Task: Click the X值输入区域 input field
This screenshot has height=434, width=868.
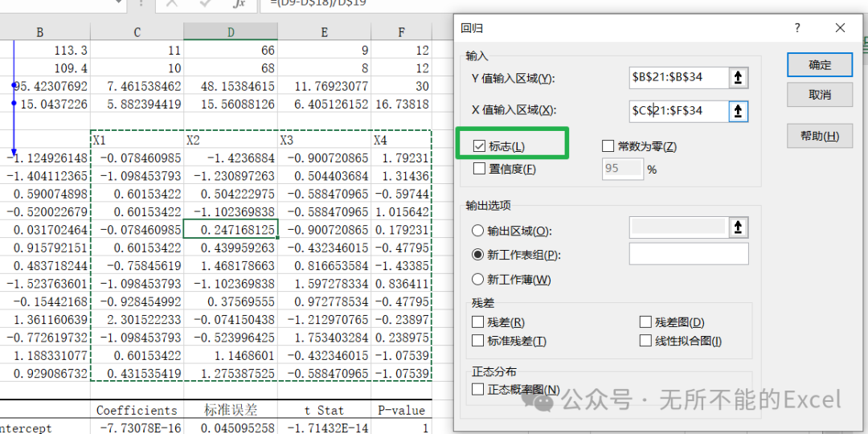Action: pyautogui.click(x=678, y=111)
